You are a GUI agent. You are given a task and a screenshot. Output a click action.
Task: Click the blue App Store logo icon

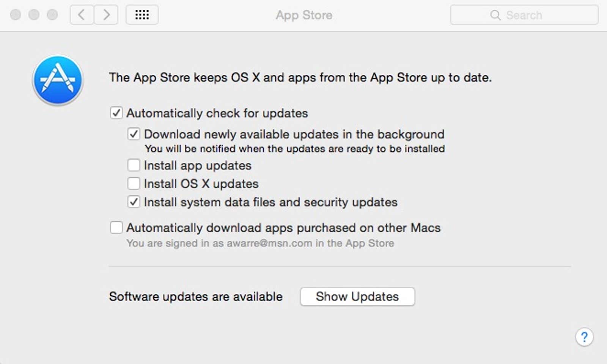click(x=58, y=80)
